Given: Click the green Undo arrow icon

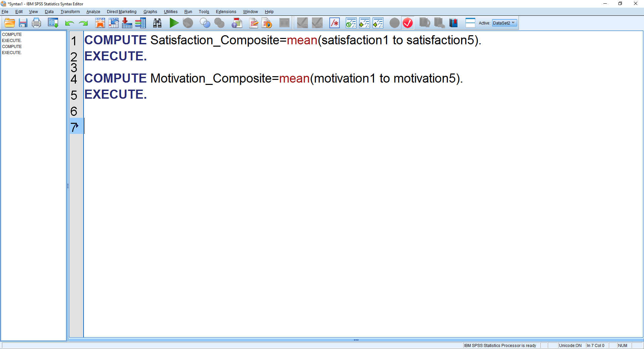Looking at the screenshot, I should 69,23.
